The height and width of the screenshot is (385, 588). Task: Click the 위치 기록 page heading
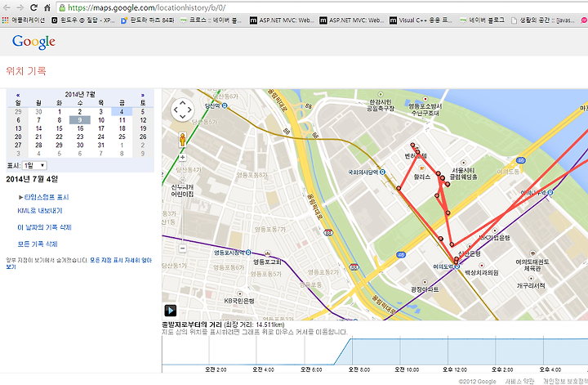(26, 71)
